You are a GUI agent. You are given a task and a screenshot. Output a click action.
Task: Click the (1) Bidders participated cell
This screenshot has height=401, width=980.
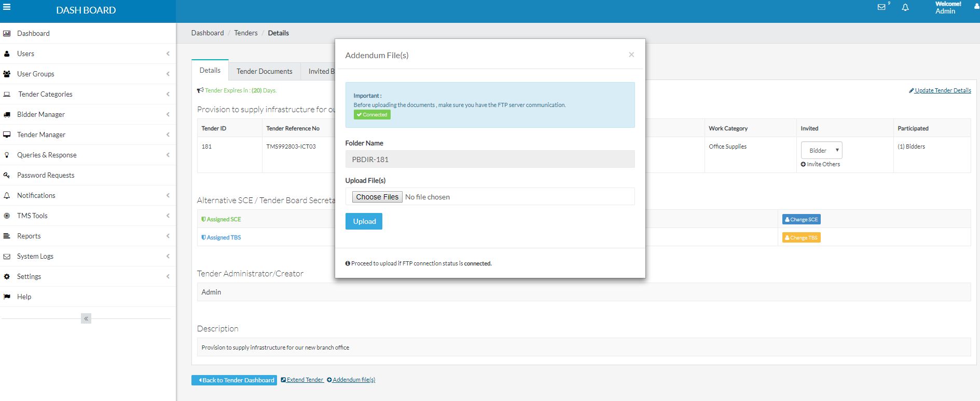click(911, 146)
